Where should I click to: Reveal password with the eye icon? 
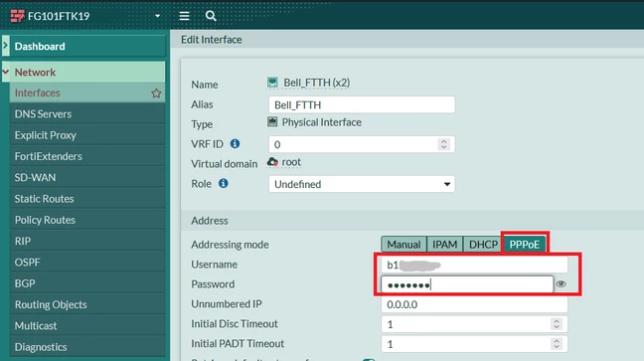pos(562,284)
